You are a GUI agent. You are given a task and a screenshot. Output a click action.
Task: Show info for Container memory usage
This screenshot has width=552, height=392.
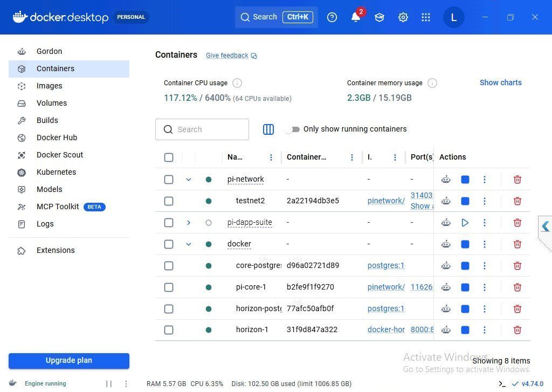[x=432, y=83]
